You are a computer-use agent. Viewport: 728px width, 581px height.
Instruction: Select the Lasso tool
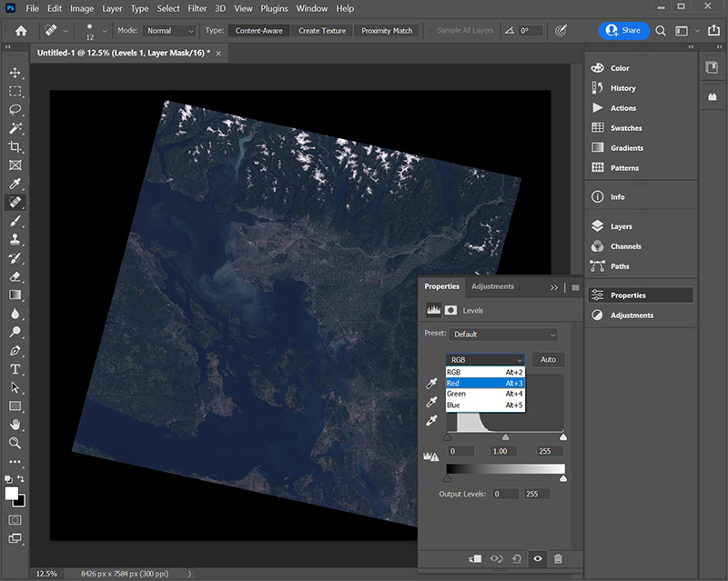[x=15, y=109]
